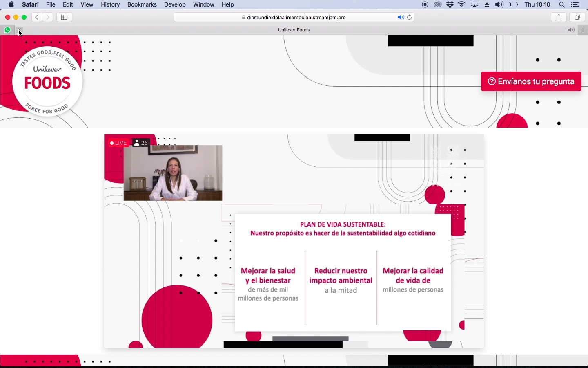
Task: Click the Dropbox menu bar icon
Action: click(x=449, y=4)
